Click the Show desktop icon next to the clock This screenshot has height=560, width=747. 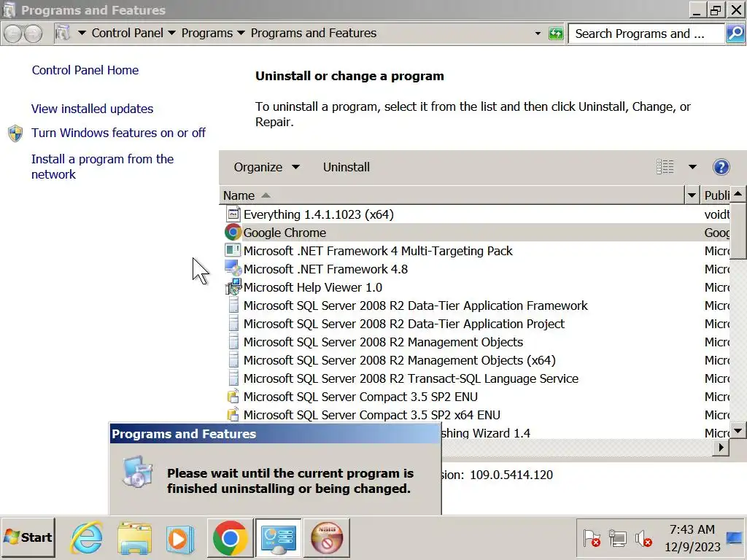(735, 539)
